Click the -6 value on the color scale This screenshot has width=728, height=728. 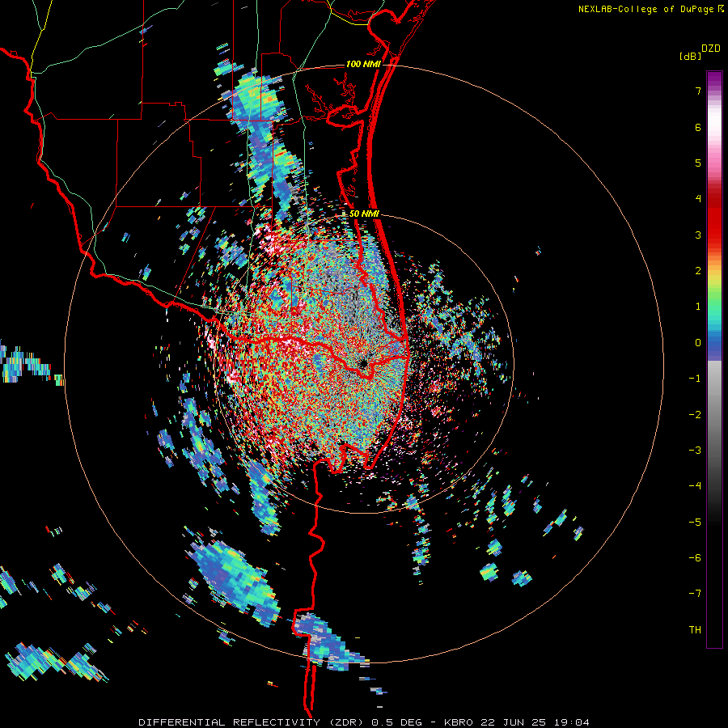pyautogui.click(x=695, y=558)
